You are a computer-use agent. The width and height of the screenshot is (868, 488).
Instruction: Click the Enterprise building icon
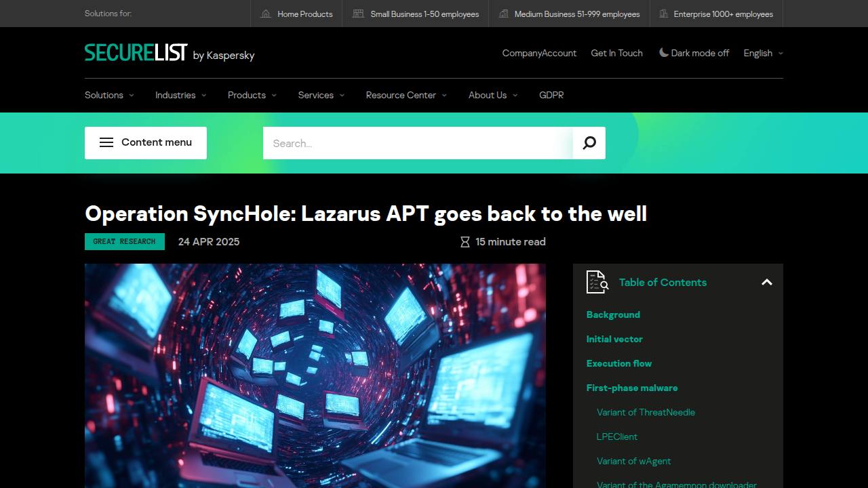(663, 14)
